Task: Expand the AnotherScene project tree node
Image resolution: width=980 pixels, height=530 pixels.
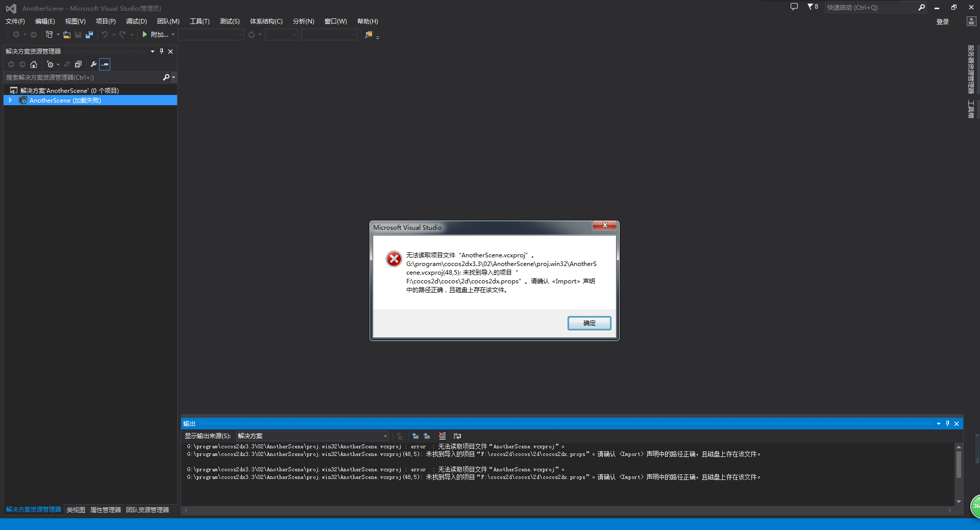Action: tap(10, 101)
